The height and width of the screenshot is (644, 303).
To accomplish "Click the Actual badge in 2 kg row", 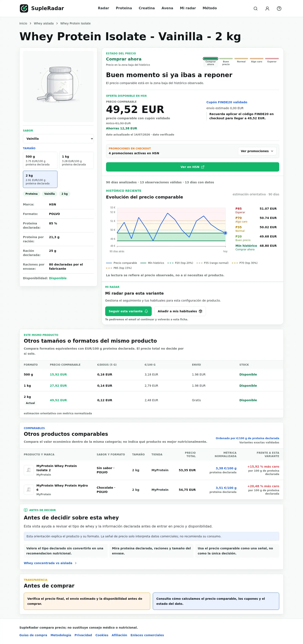I will (x=30, y=403).
